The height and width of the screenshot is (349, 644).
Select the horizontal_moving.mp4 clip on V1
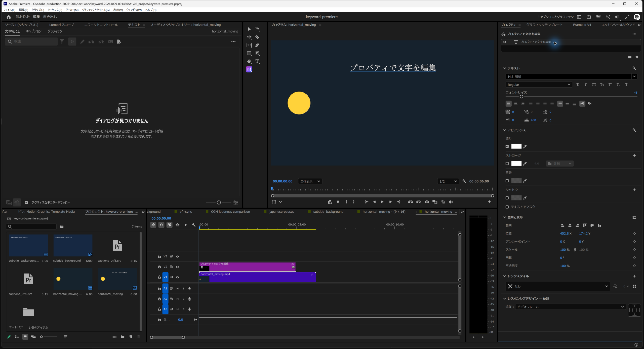257,277
